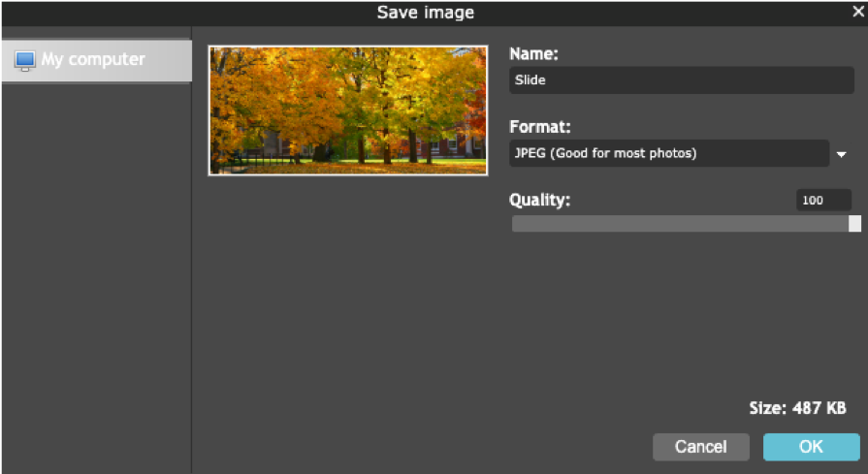
Task: Click the Quality slider handle
Action: click(x=854, y=224)
